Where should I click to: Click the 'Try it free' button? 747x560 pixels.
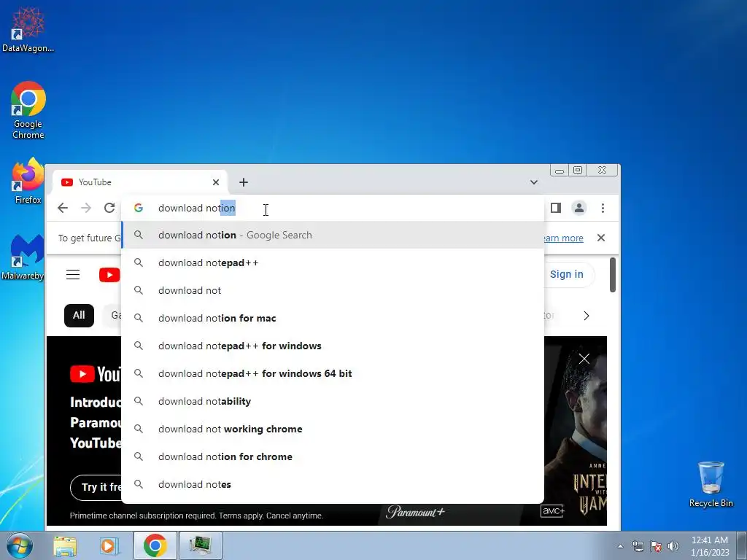coord(96,487)
